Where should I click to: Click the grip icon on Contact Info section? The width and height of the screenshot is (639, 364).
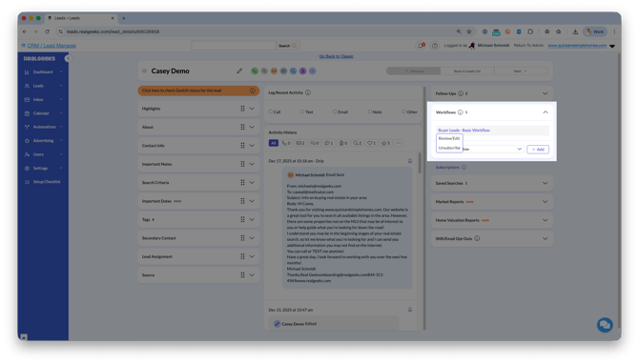click(242, 146)
